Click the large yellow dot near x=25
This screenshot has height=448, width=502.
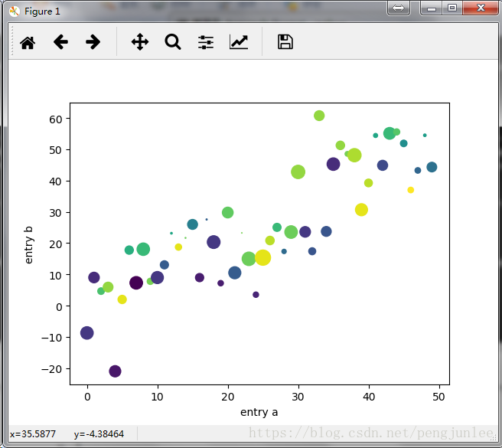pos(262,257)
